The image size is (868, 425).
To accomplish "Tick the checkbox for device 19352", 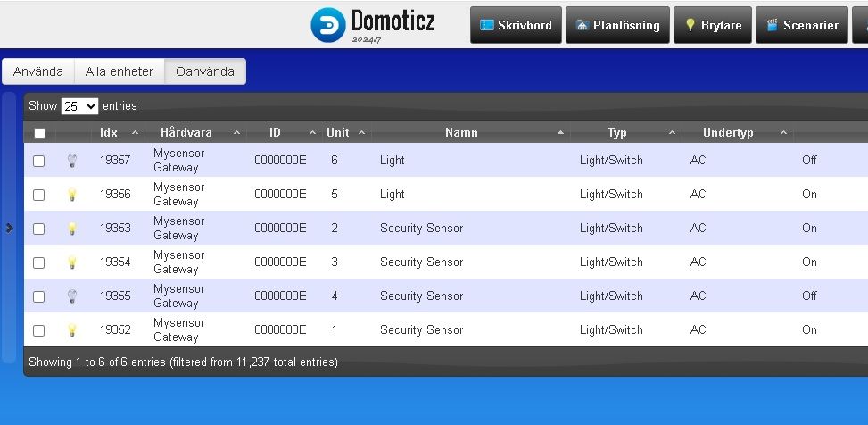I will tap(38, 330).
